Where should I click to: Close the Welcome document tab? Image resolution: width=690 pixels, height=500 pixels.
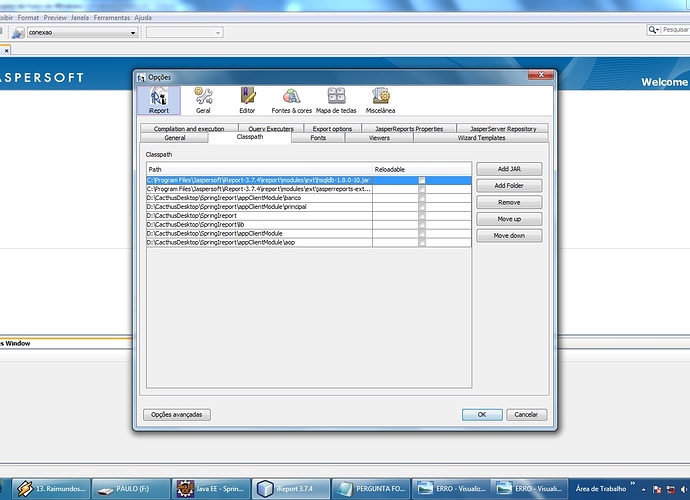[6, 51]
